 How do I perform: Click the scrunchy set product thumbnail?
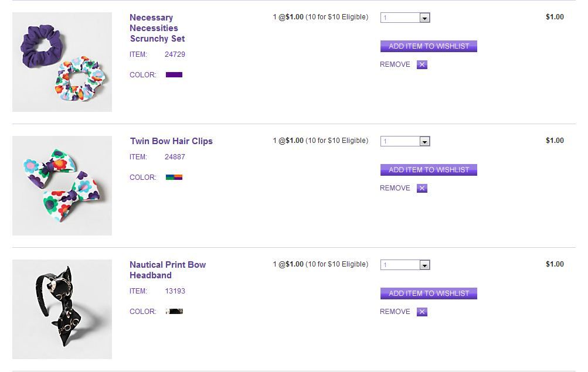tap(62, 62)
